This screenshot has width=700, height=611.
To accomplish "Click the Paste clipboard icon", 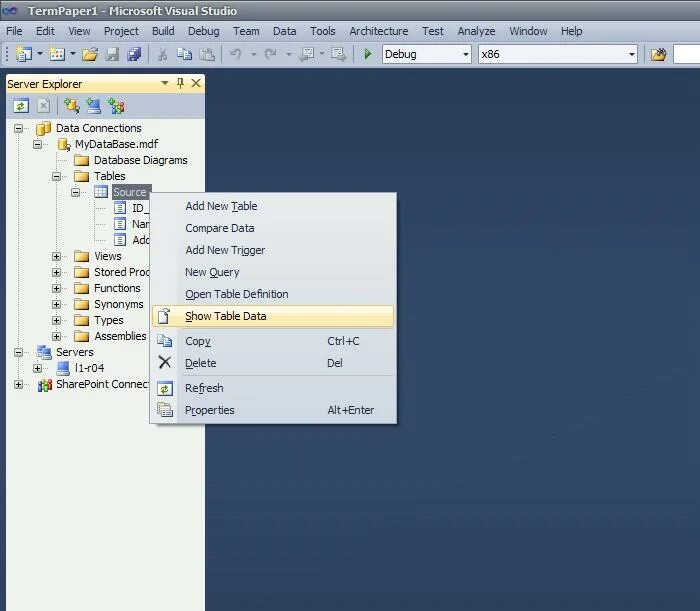I will point(207,54).
